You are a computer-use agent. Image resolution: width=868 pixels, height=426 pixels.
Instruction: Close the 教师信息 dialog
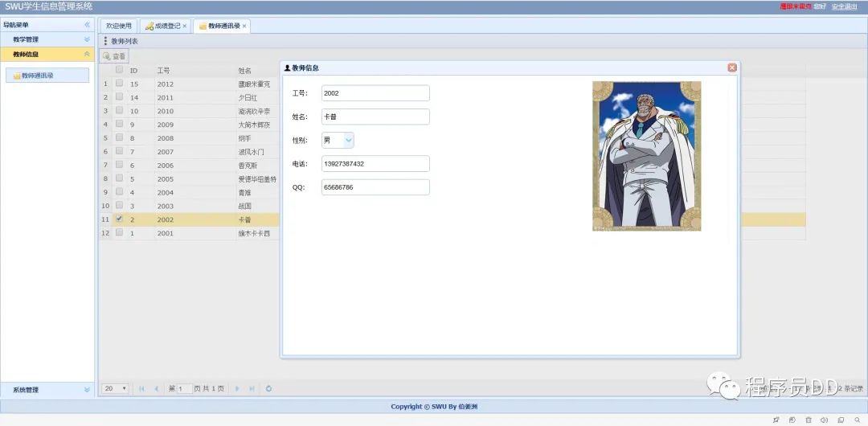[732, 68]
